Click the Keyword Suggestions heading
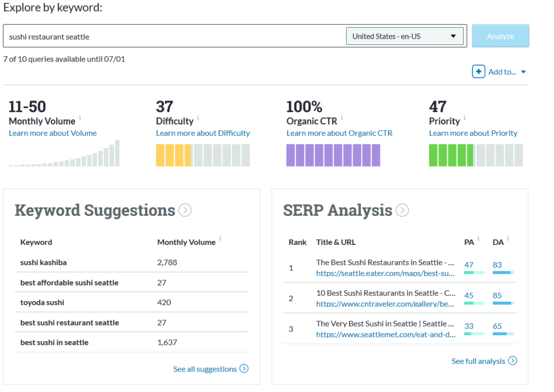The image size is (554, 392). [95, 210]
